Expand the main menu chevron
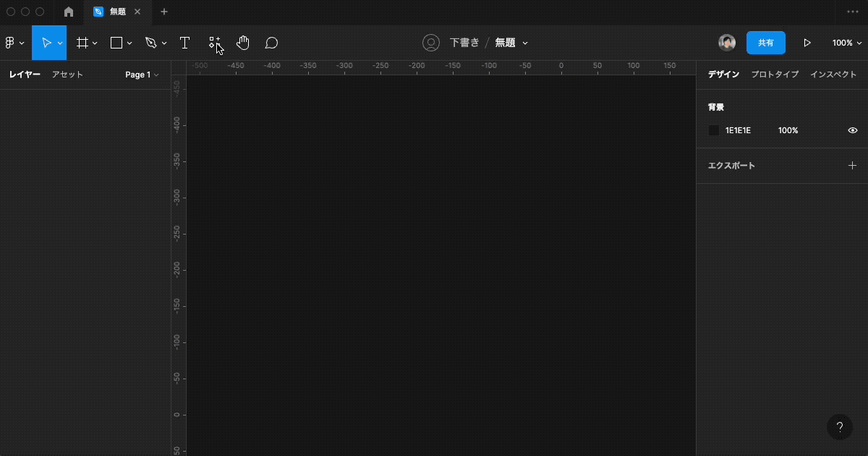The image size is (868, 456). (22, 43)
